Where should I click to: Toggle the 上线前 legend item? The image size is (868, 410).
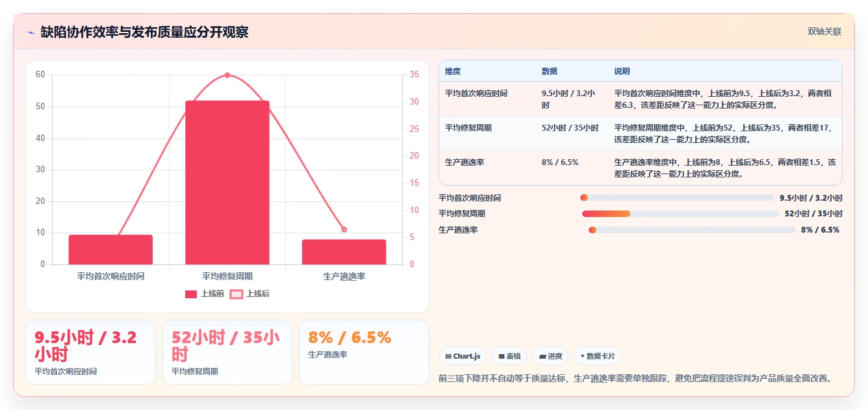[x=205, y=294]
